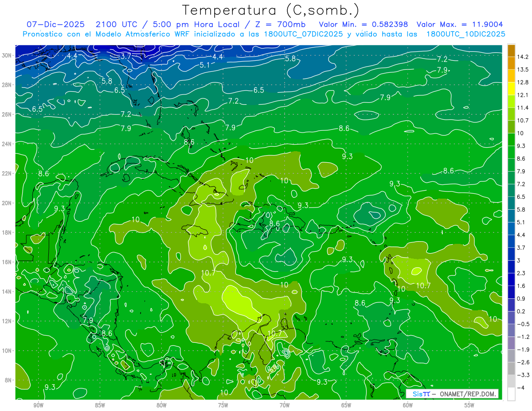The image size is (532, 411).
Task: Click the 10N latitude axis label
Action: click(7, 351)
